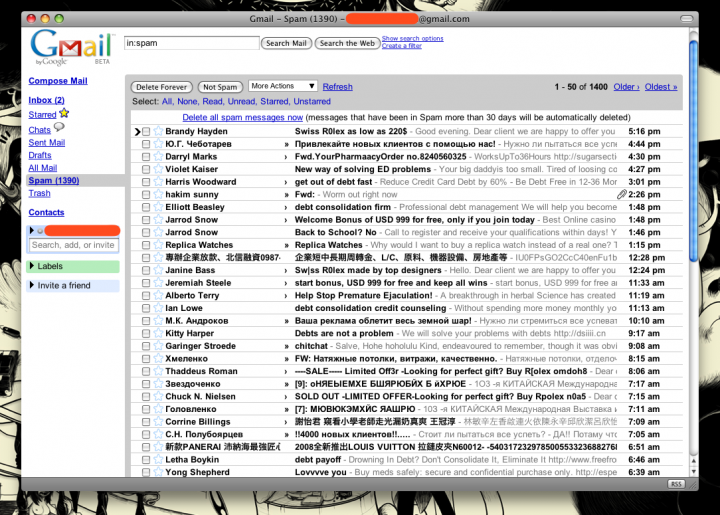The height and width of the screenshot is (515, 720).
Task: Check the Brandy Hayden message checkbox
Action: click(146, 131)
